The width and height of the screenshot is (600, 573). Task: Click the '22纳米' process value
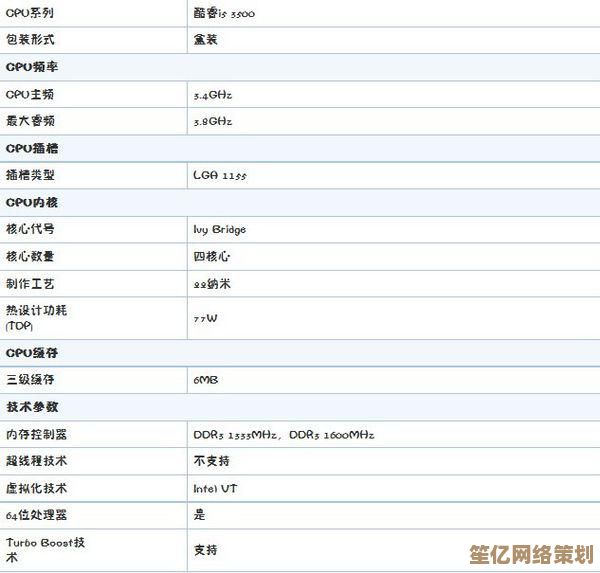[212, 284]
